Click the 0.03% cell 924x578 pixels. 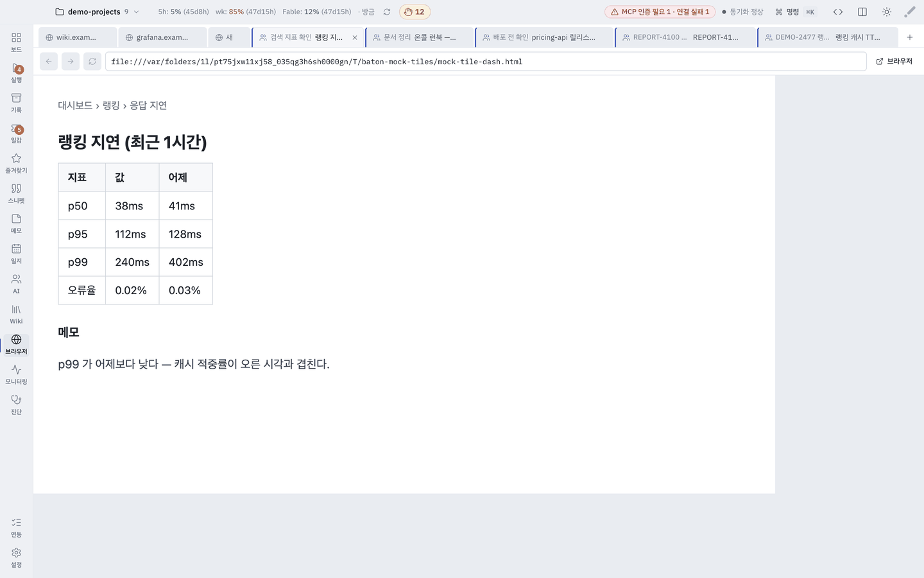pyautogui.click(x=185, y=290)
